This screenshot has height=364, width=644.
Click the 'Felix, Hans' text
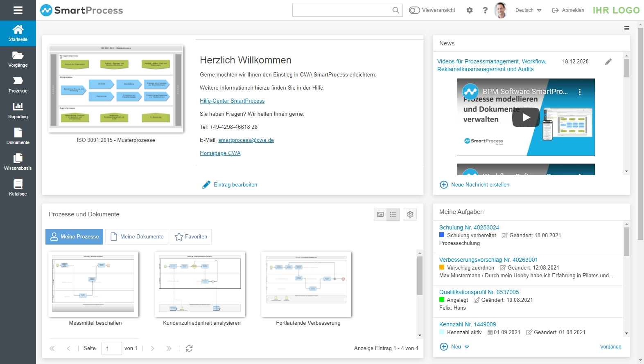[x=452, y=308]
